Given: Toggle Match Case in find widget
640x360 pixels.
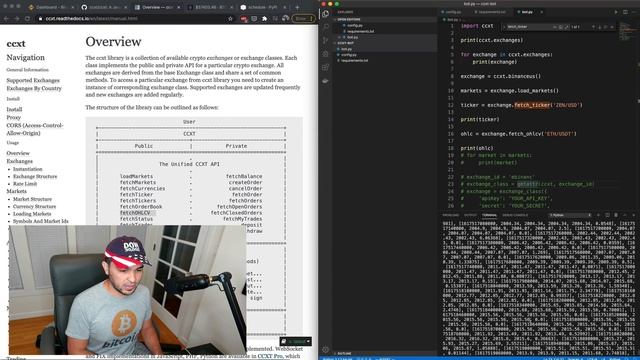Looking at the screenshot, I should coord(555,27).
